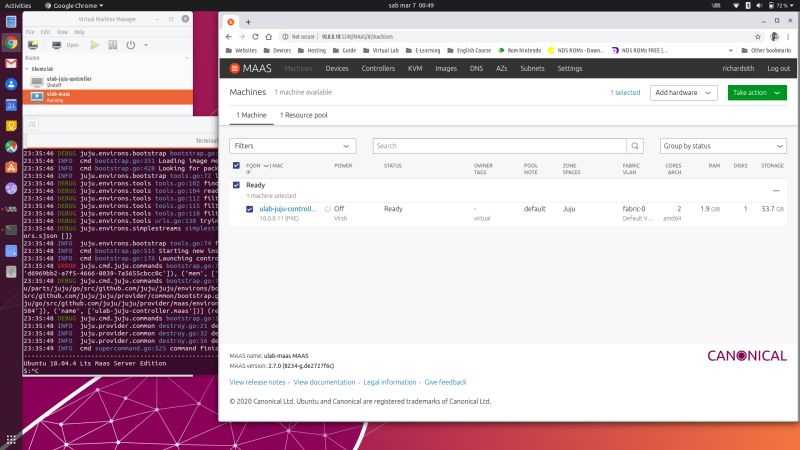Open the selected VM console in Virtual Machine Manager
800x450 pixels.
click(66, 45)
